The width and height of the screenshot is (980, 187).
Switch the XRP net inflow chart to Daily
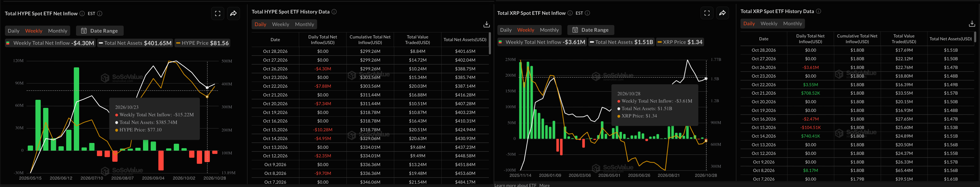[x=506, y=30]
